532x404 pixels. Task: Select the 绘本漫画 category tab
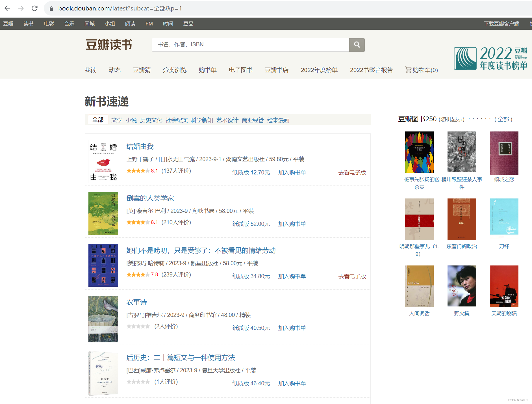tap(278, 120)
